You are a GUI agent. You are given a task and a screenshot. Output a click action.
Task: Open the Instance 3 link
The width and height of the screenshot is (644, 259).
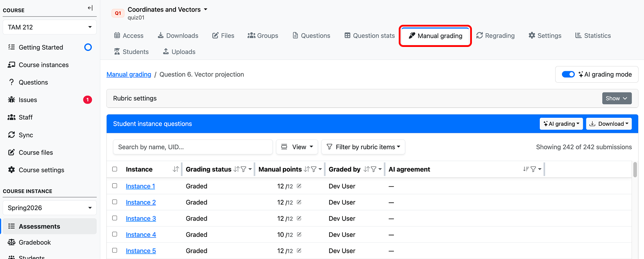coord(141,218)
